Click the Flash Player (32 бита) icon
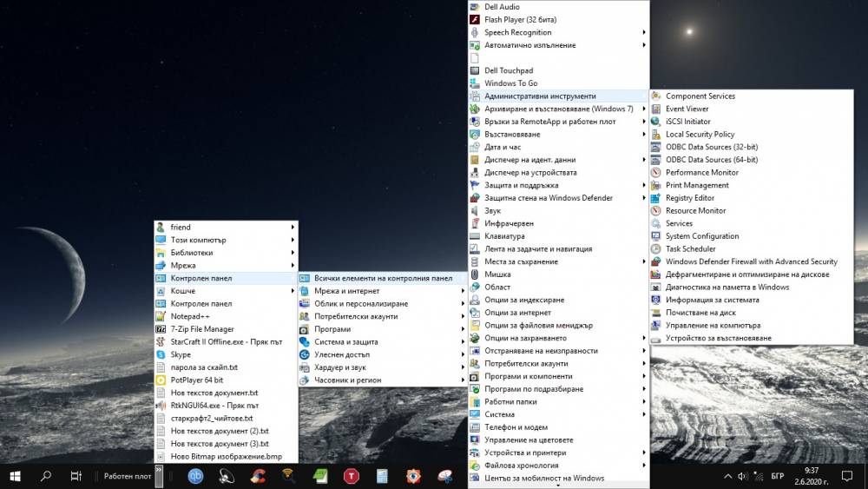This screenshot has width=868, height=489. coord(475,19)
